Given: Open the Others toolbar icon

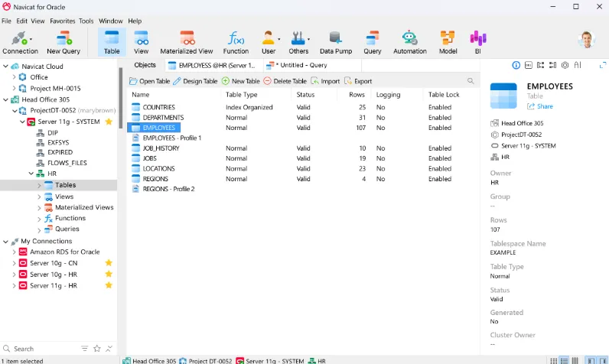Looking at the screenshot, I should [298, 42].
